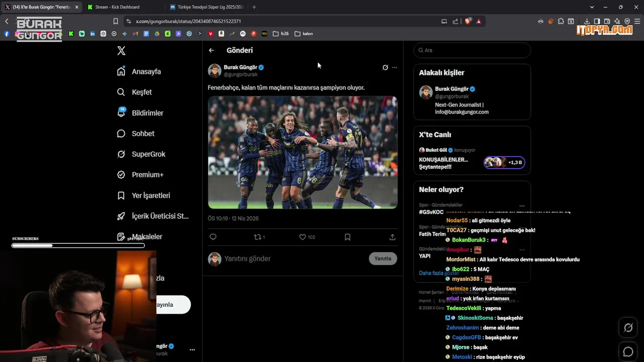Screen dimensions: 644x362
Task: Click the Yanıtla reply button
Action: (x=383, y=258)
